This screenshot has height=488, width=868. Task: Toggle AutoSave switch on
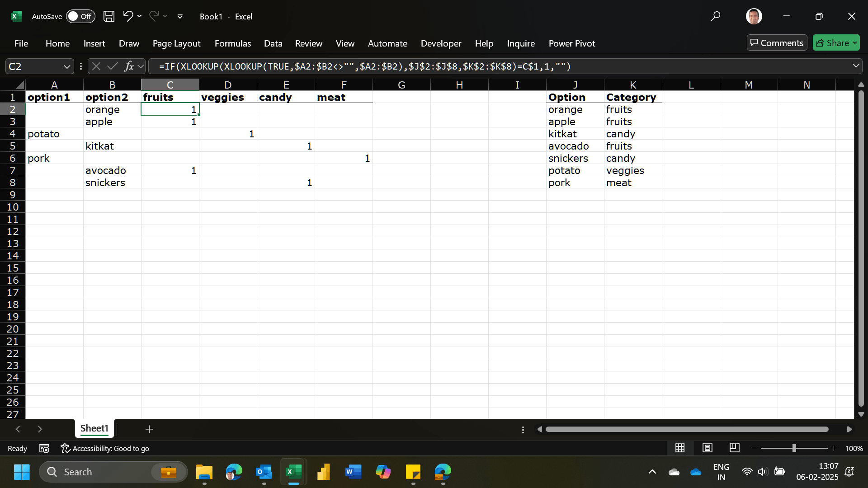tap(80, 16)
